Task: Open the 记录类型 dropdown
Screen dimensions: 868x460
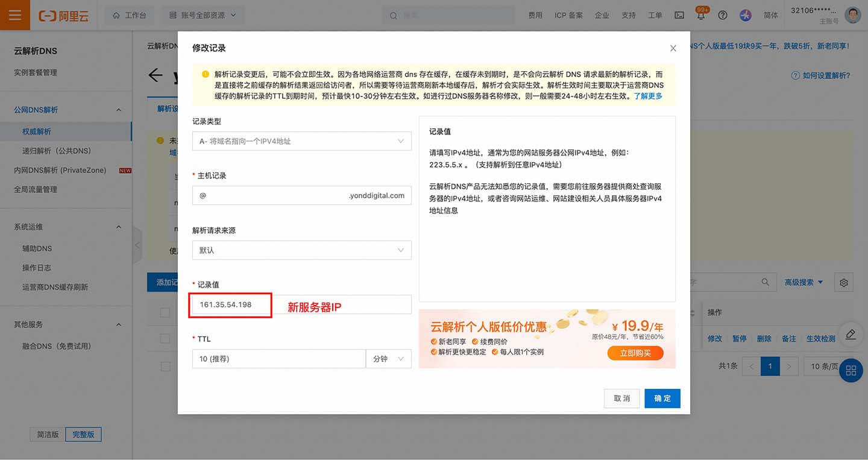Action: (301, 141)
